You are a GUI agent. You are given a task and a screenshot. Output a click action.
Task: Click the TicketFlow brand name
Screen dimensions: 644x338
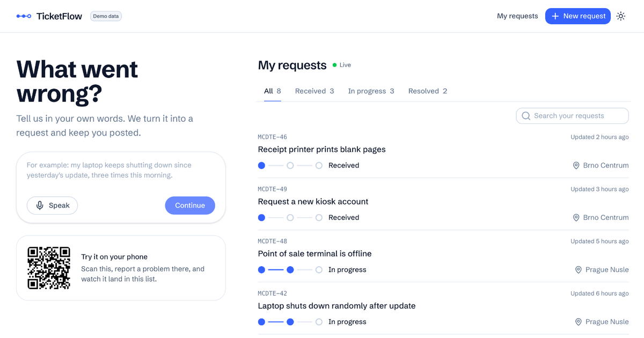click(x=60, y=16)
